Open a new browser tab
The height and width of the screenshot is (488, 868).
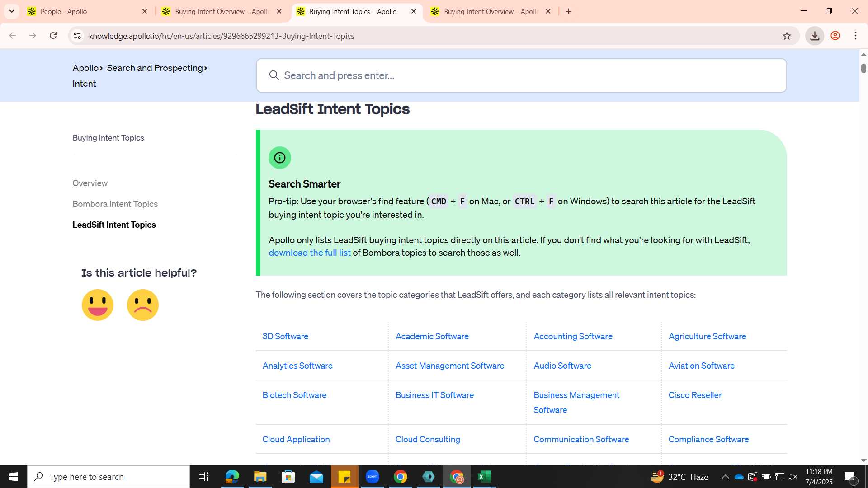click(x=569, y=11)
